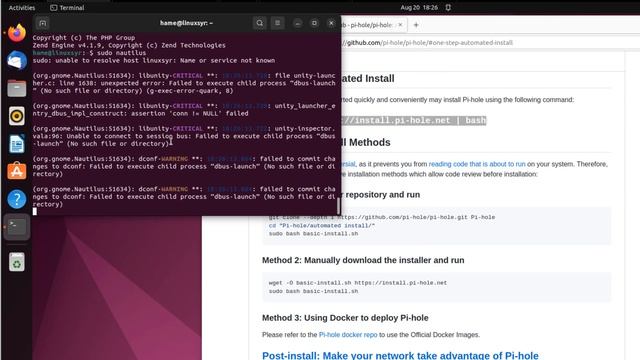Viewport: 640px width, 360px height.
Task: Select the Terminal icon in the dock
Action: [x=17, y=226]
